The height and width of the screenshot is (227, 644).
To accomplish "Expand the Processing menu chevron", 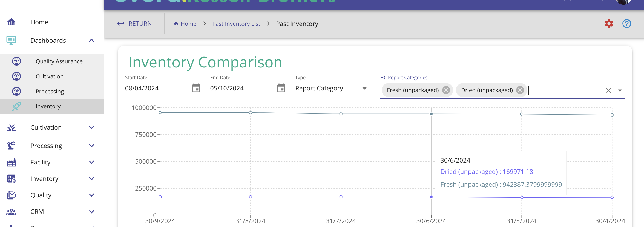I will click(x=91, y=146).
